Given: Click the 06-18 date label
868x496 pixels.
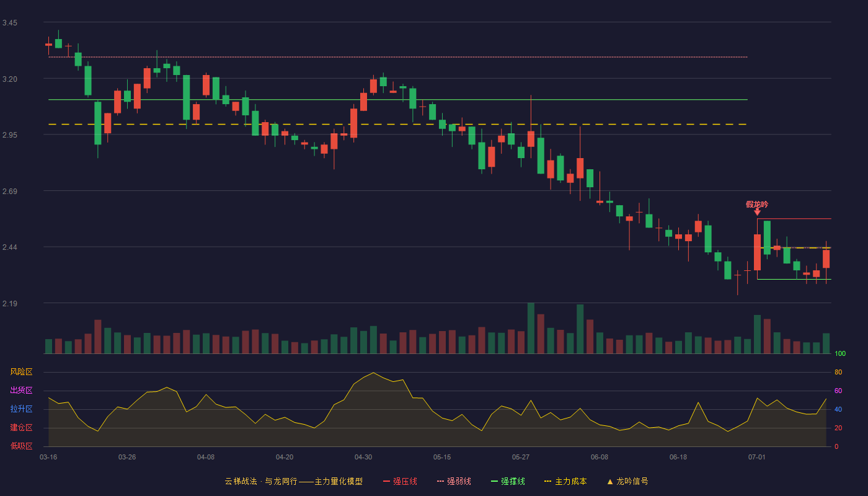Looking at the screenshot, I should 678,457.
